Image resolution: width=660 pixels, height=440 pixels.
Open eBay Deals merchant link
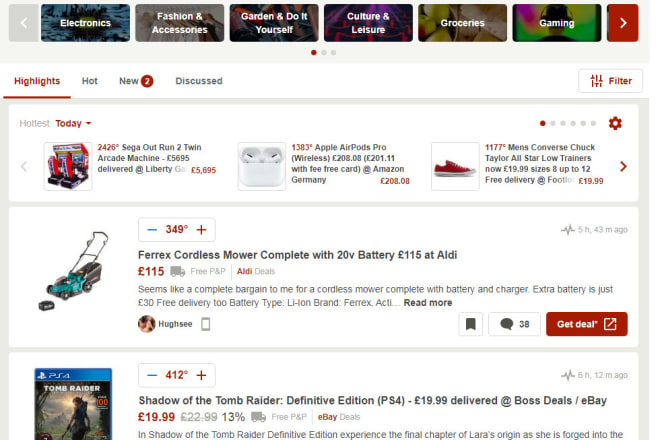(339, 417)
